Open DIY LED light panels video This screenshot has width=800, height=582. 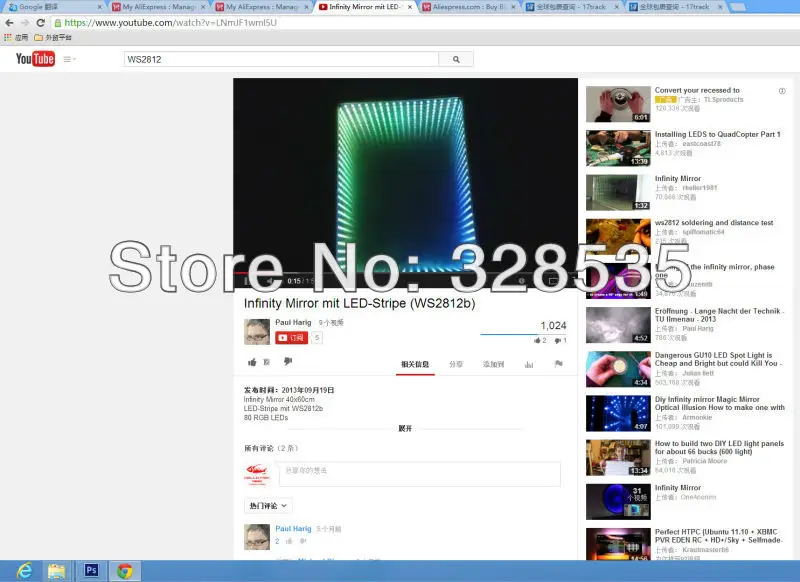(x=719, y=447)
